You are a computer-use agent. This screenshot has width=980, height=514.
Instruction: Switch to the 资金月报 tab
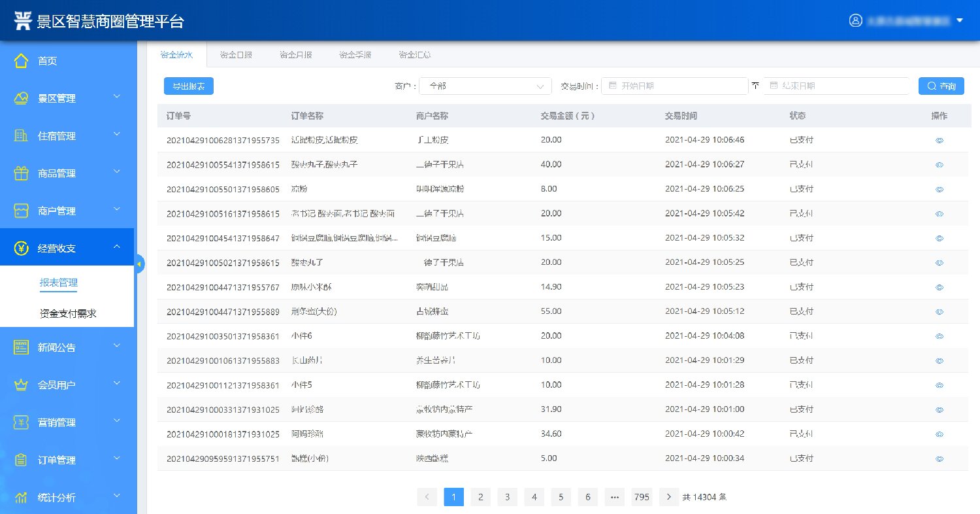295,55
